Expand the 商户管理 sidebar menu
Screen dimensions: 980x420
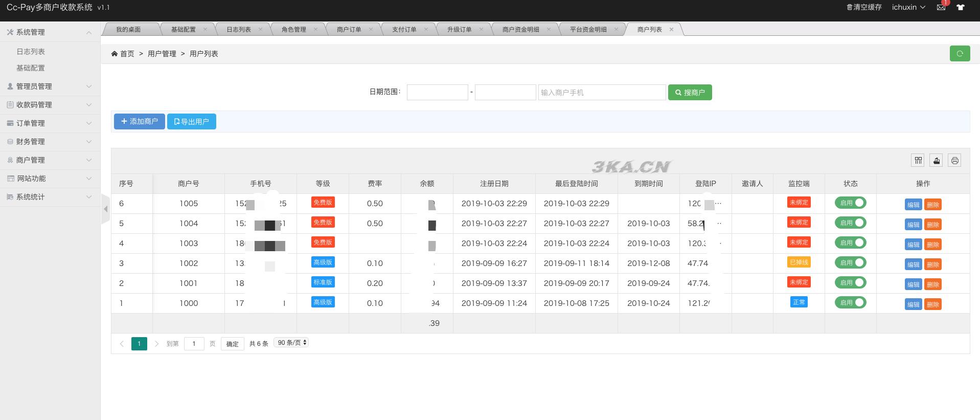click(50, 160)
